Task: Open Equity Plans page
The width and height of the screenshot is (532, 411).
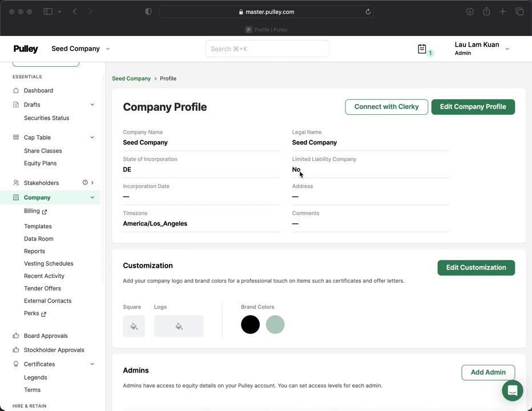Action: (40, 163)
